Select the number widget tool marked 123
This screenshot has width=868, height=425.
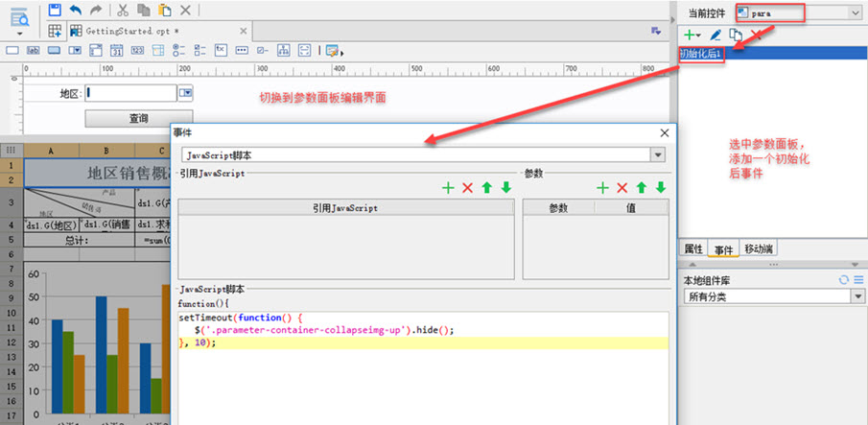coord(137,50)
